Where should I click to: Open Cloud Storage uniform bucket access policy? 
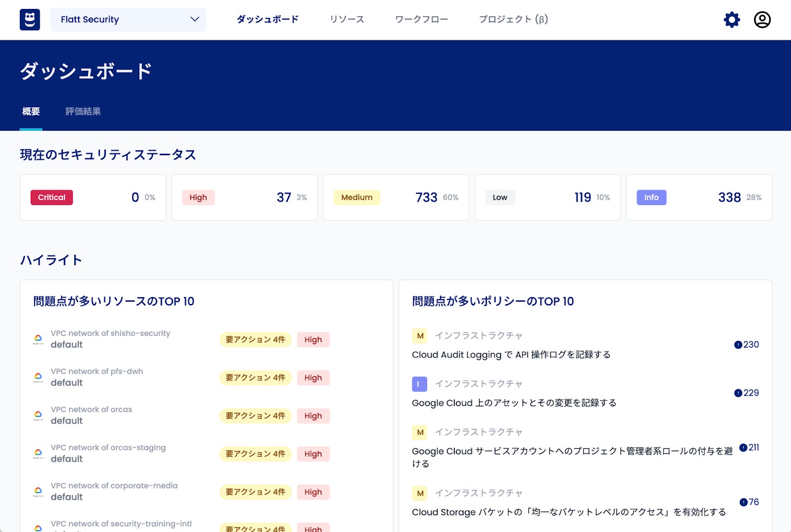tap(569, 512)
